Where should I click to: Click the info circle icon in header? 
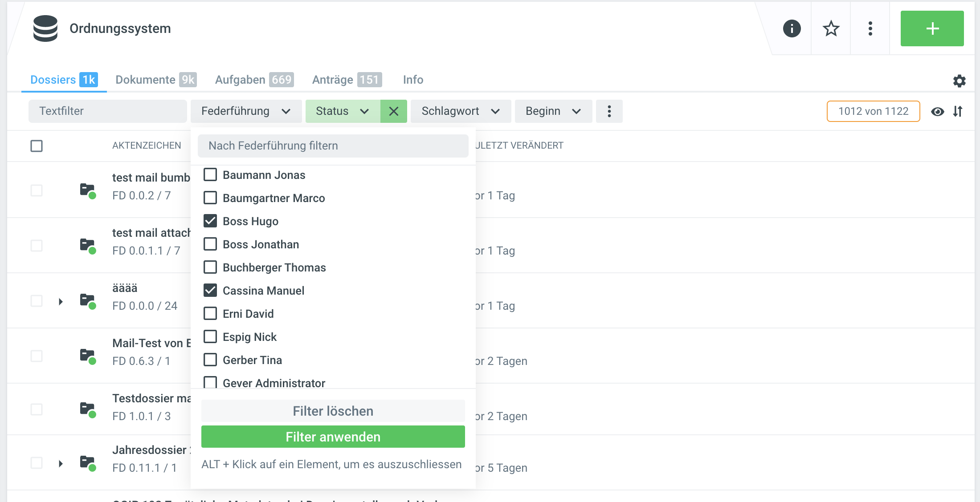(x=792, y=28)
